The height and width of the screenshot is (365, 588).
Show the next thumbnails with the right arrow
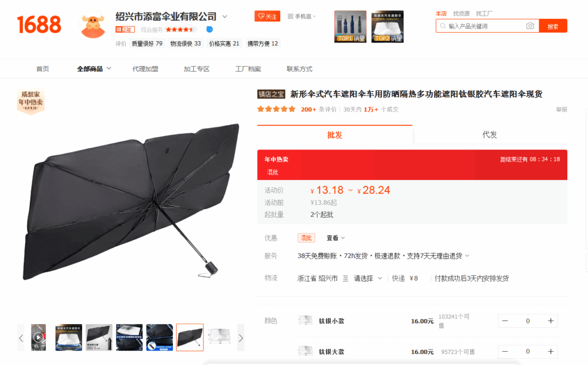(x=241, y=337)
